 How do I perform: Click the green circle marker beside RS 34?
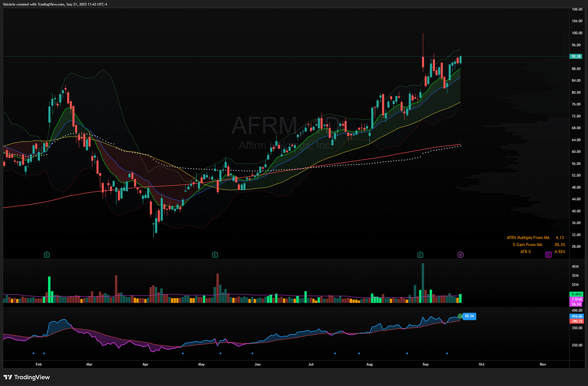click(x=460, y=316)
